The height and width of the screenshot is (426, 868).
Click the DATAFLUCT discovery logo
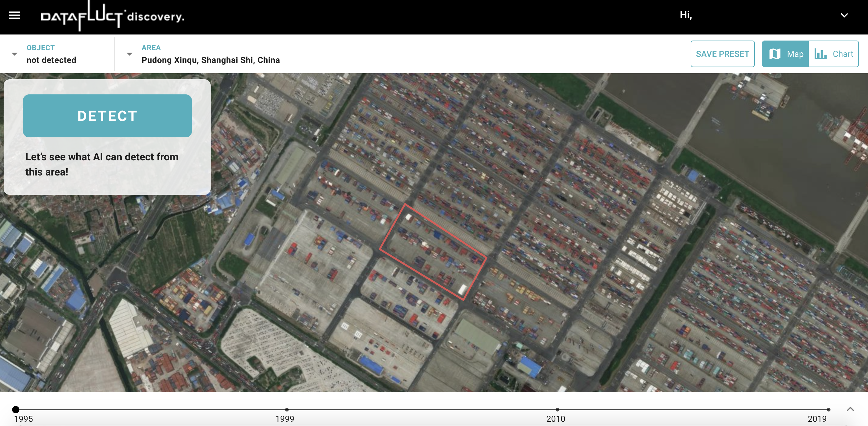point(113,16)
